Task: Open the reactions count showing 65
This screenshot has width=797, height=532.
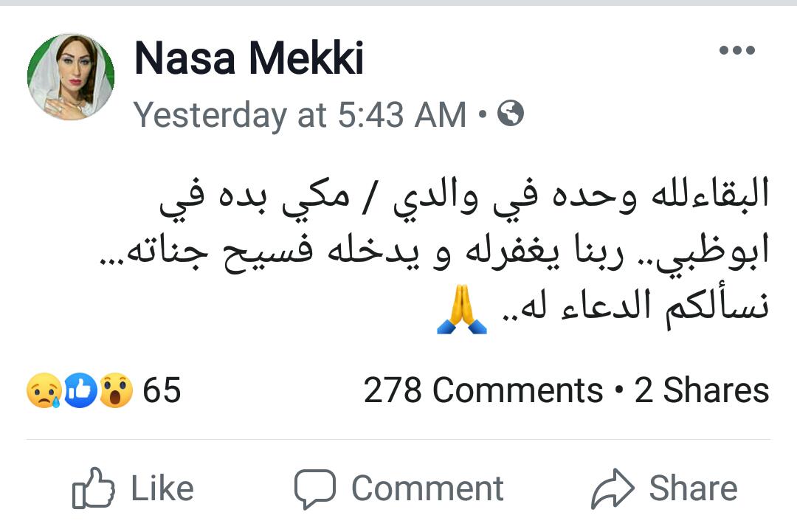Action: point(162,390)
